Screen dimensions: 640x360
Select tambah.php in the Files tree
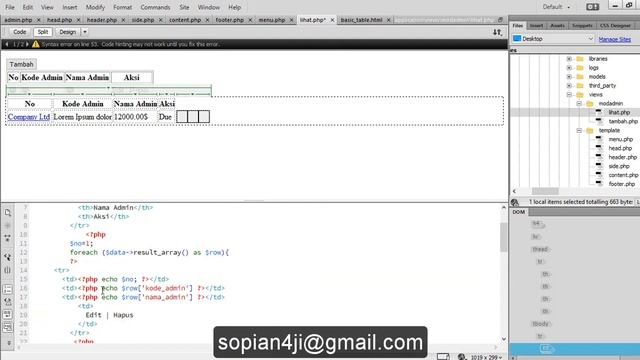click(623, 122)
